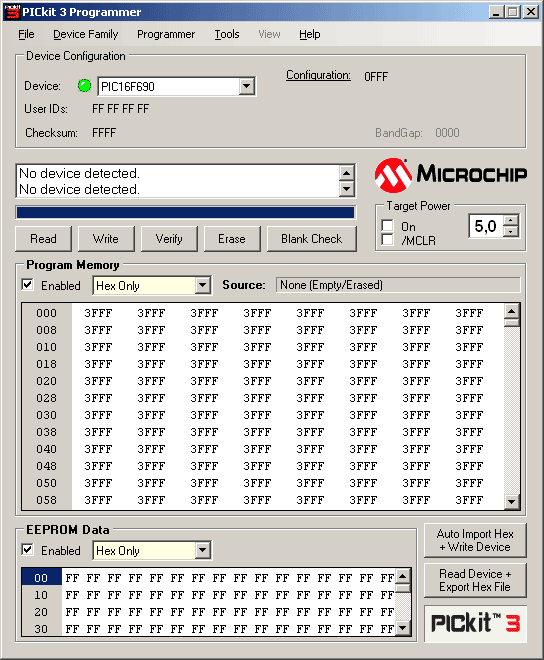Click the PICkit 3 logo image
Viewport: 544px width, 660px height.
[x=475, y=624]
